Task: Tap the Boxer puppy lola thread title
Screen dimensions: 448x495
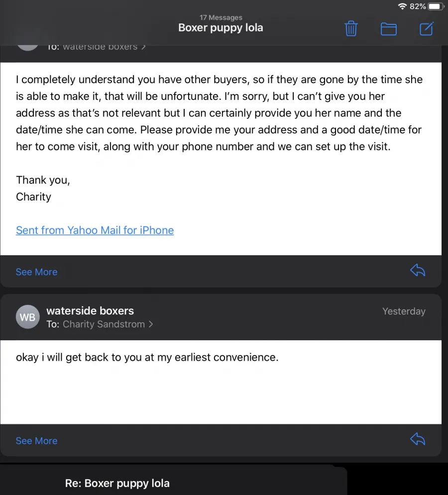Action: pyautogui.click(x=221, y=27)
